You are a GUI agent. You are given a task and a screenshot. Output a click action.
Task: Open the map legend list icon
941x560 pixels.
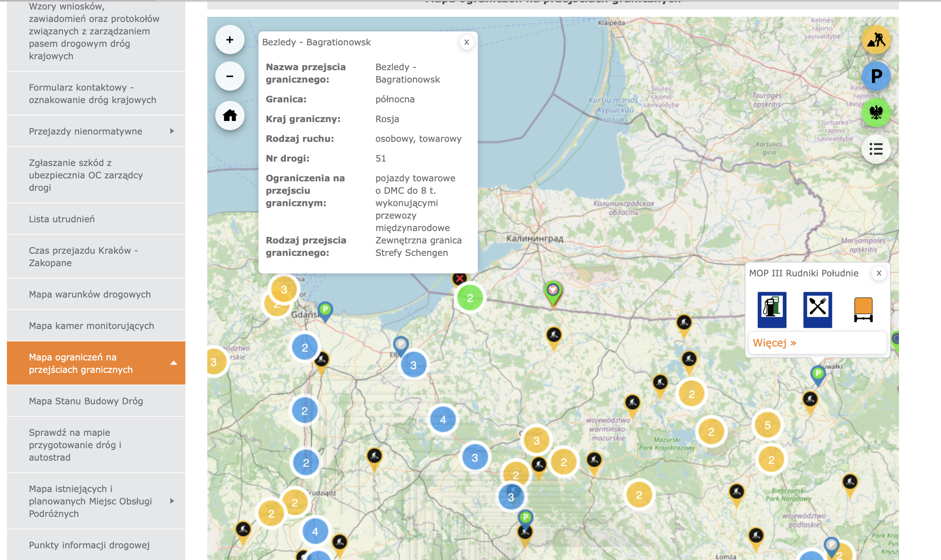[876, 149]
